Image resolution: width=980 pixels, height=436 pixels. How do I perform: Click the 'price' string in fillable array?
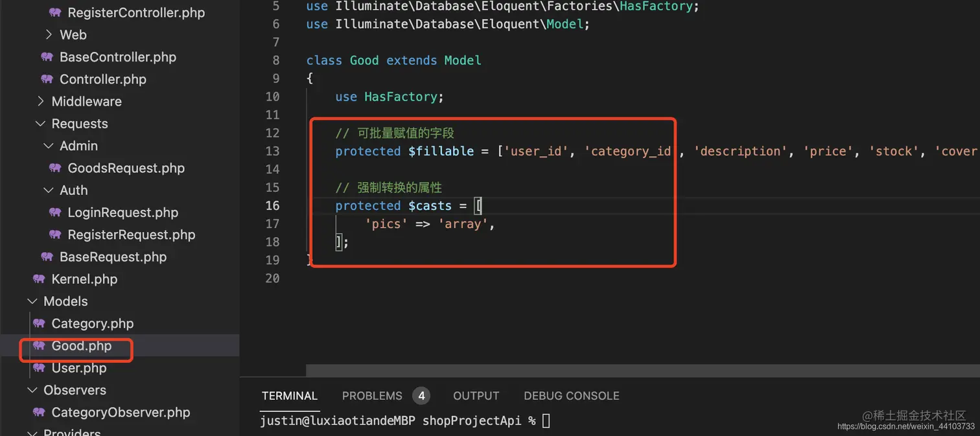click(828, 151)
